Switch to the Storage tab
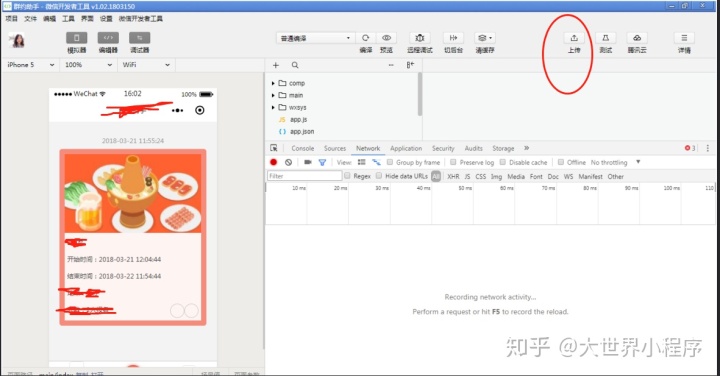720x376 pixels. (503, 148)
